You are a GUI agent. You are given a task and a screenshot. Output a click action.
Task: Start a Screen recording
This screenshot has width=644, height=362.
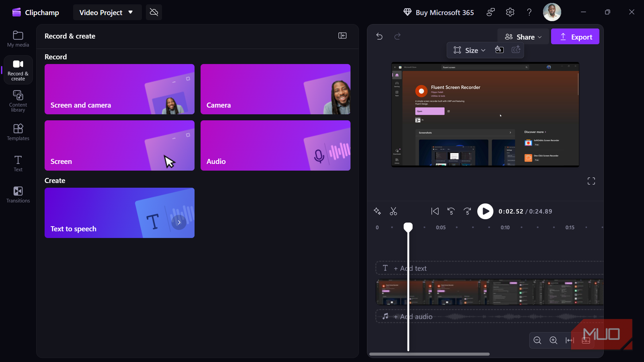tap(119, 145)
